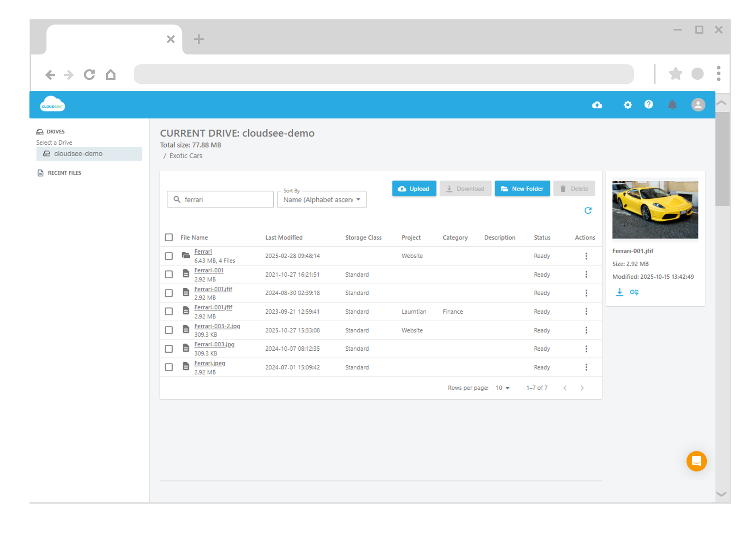Open the browser three-dot menu

coord(718,74)
